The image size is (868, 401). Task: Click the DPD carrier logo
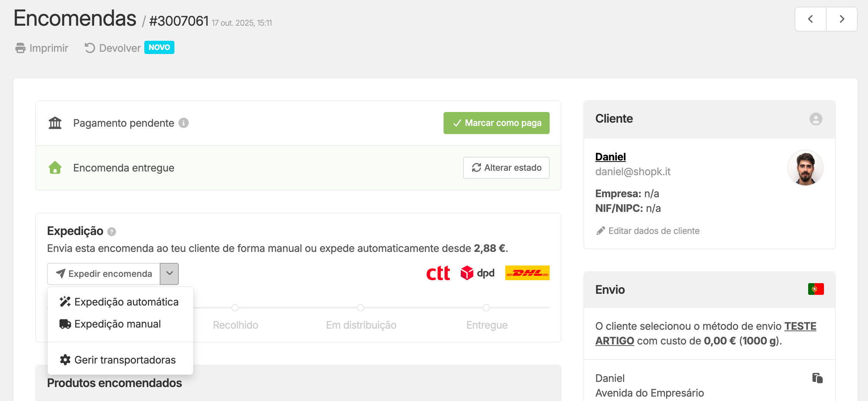tap(477, 273)
